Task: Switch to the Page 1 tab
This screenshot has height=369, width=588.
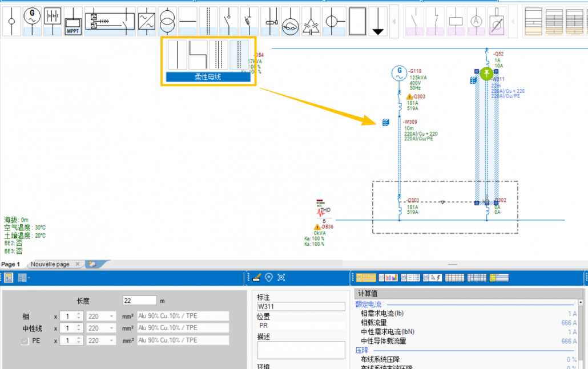Action: [x=11, y=264]
